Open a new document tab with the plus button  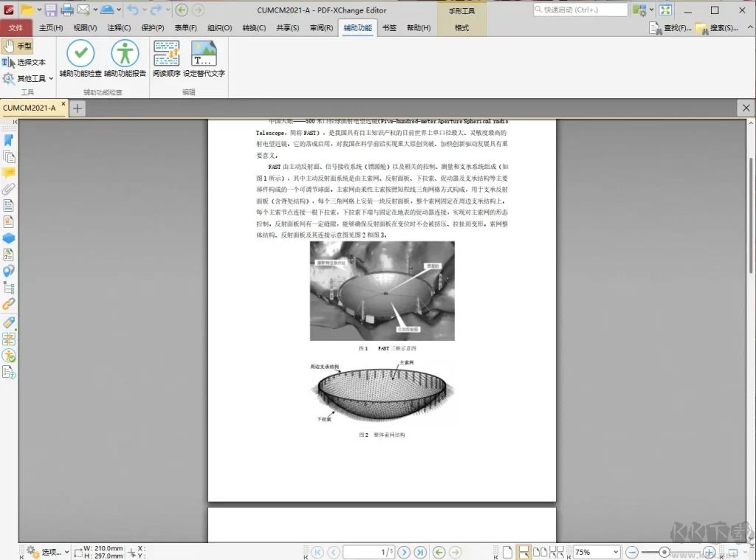[x=77, y=108]
